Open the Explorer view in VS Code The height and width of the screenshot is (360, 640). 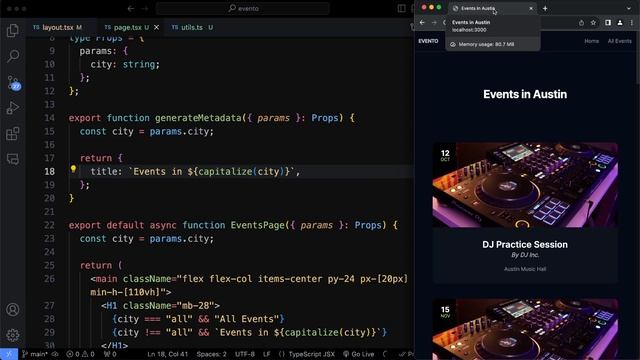point(13,30)
